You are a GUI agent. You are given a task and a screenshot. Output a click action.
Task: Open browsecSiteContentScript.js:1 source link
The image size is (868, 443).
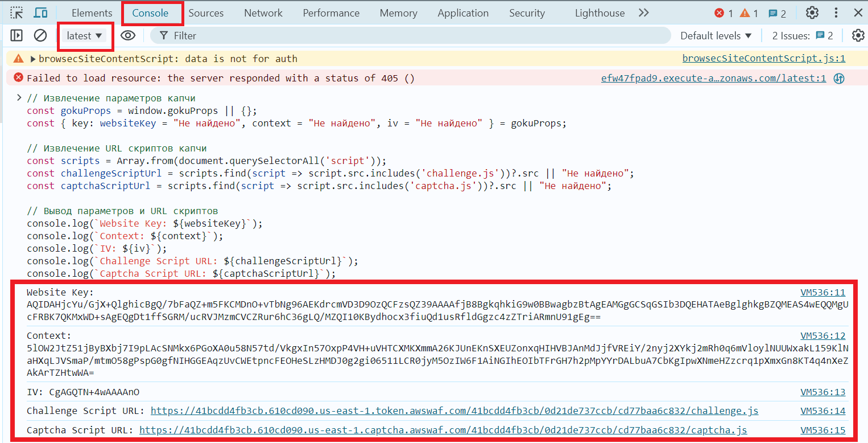click(764, 58)
